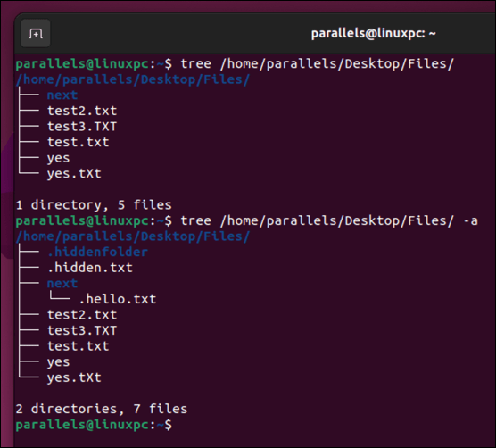496x448 pixels.
Task: Click test.txt in the -a tree output
Action: click(79, 346)
